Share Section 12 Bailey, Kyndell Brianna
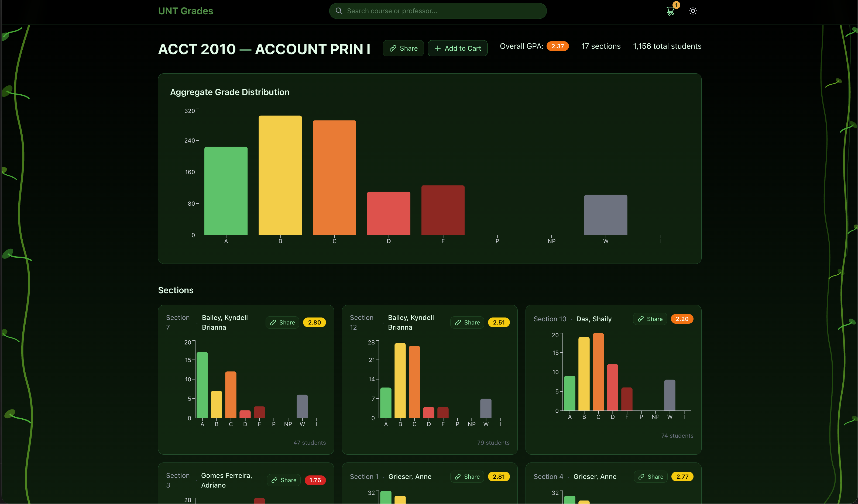 [x=467, y=322]
